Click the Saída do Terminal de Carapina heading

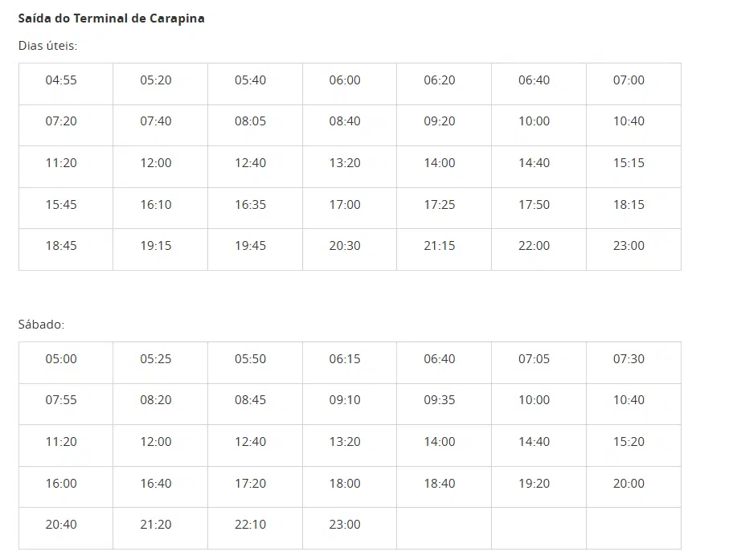[x=111, y=18]
